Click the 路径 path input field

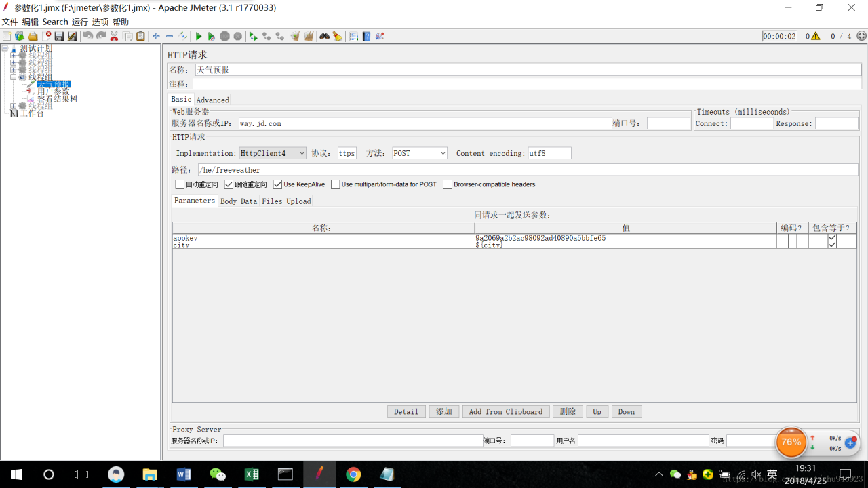pos(528,170)
